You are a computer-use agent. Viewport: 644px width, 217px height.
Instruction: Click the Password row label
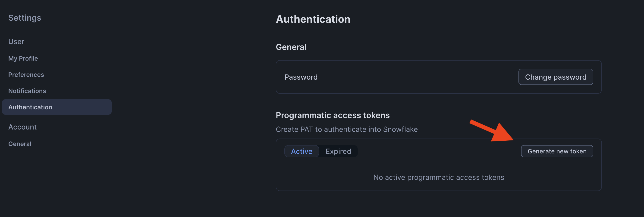pos(301,77)
